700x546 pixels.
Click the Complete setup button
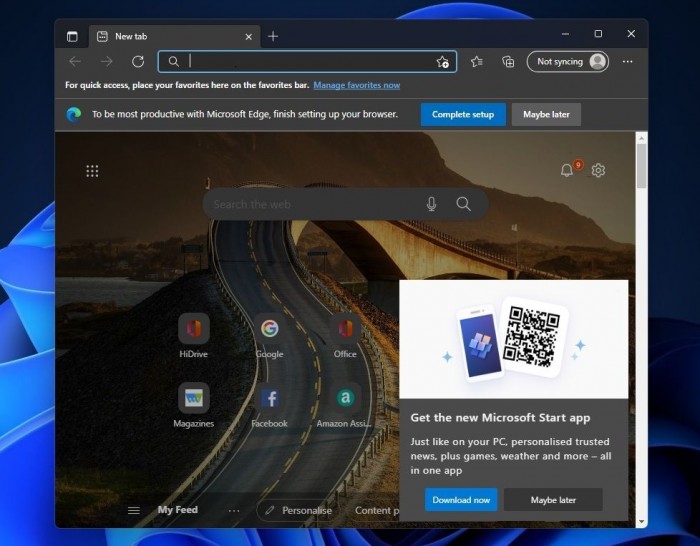coord(463,114)
